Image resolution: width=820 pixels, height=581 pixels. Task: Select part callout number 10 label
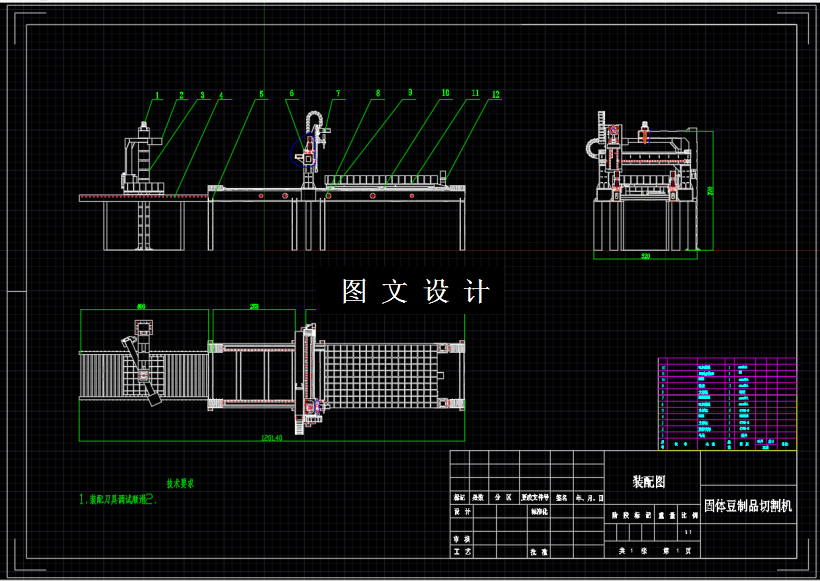[x=445, y=93]
